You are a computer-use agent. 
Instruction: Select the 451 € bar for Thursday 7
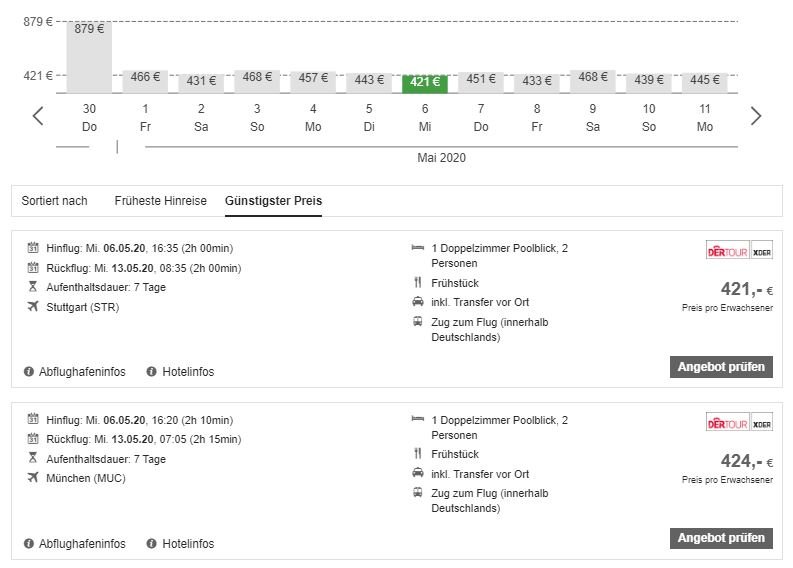[x=480, y=81]
